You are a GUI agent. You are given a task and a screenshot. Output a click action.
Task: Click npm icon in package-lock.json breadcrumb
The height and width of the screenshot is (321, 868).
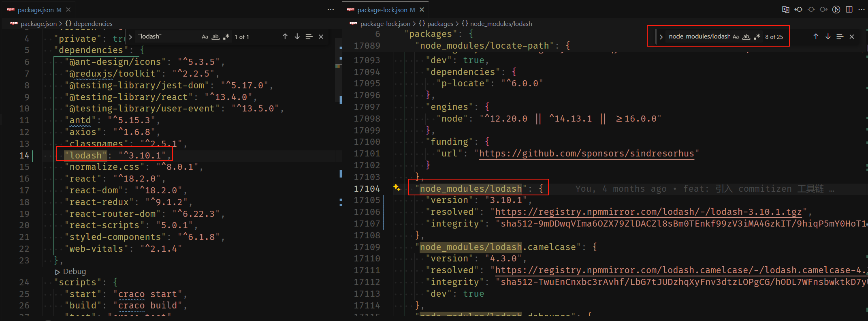pyautogui.click(x=354, y=24)
